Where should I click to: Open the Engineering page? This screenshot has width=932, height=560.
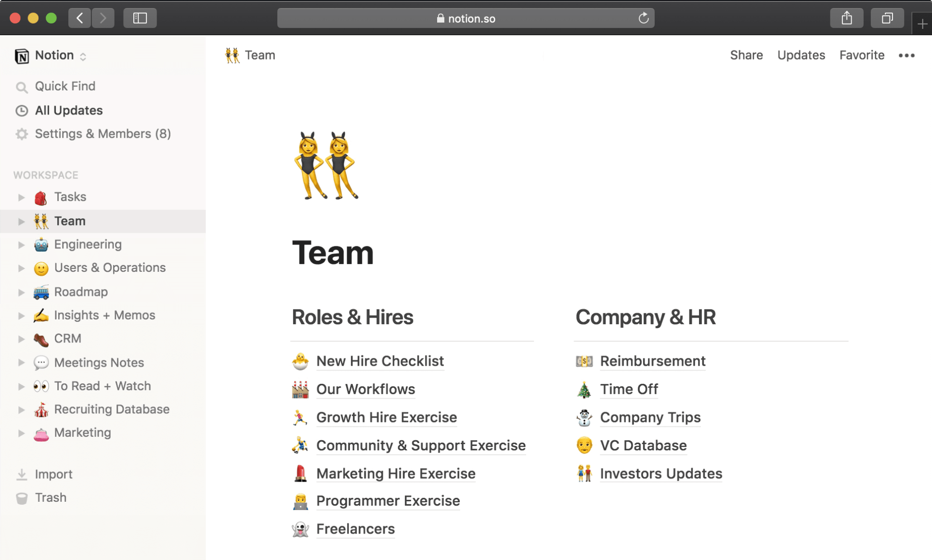[88, 244]
